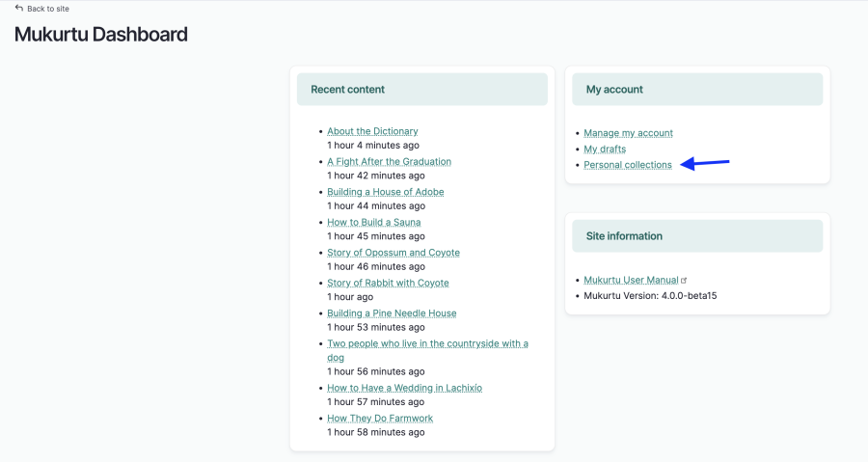Click the Site information panel header

click(x=697, y=236)
